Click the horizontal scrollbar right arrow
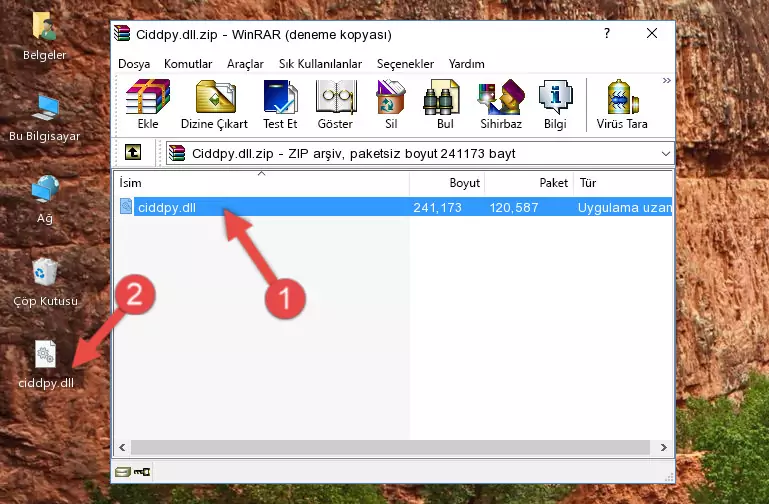769x504 pixels. coord(664,447)
